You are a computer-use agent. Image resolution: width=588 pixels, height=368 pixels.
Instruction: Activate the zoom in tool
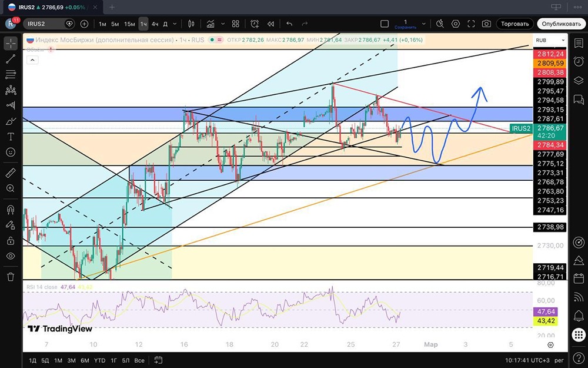point(11,188)
